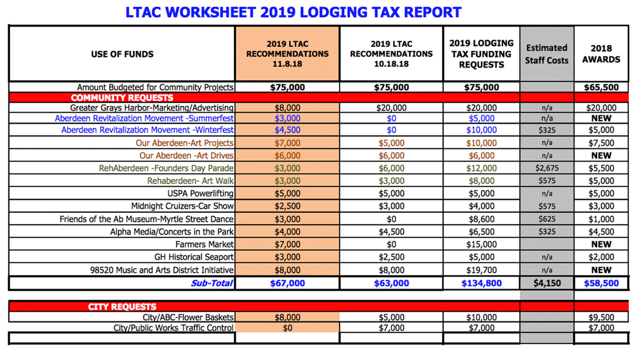Click the $134,800 sub-total requests cell

click(x=481, y=283)
